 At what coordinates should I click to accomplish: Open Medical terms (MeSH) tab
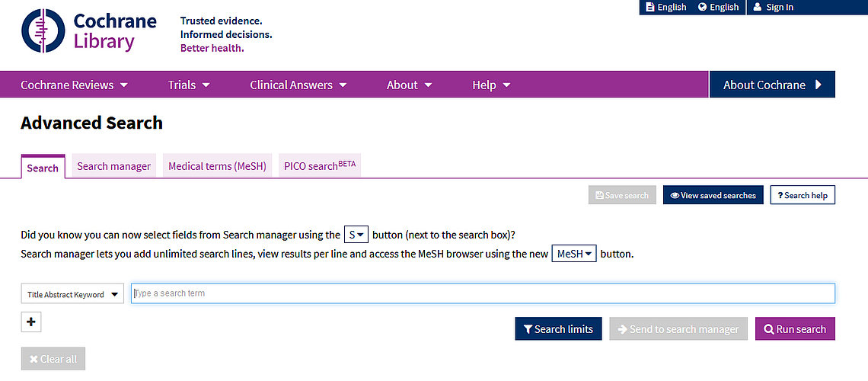218,166
